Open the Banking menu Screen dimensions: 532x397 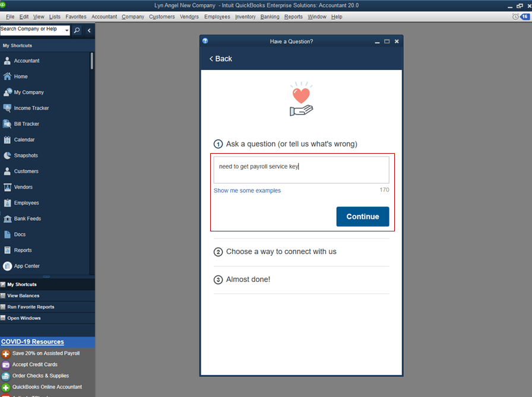[270, 17]
